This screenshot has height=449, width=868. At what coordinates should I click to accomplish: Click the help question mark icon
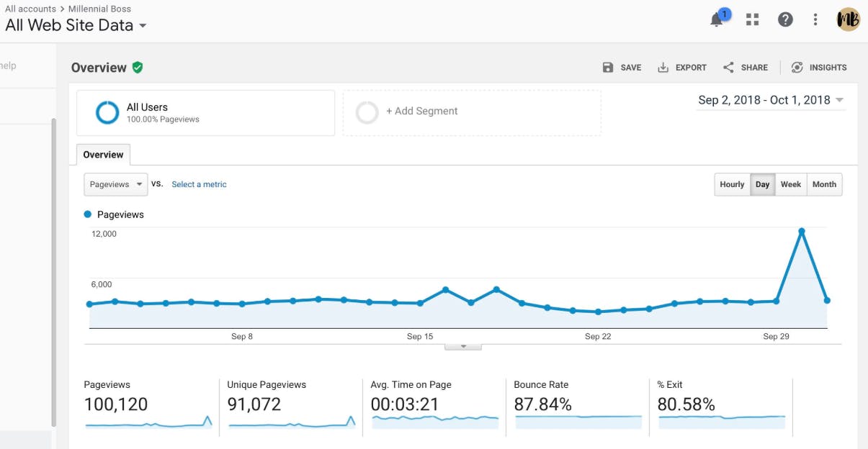pyautogui.click(x=786, y=19)
